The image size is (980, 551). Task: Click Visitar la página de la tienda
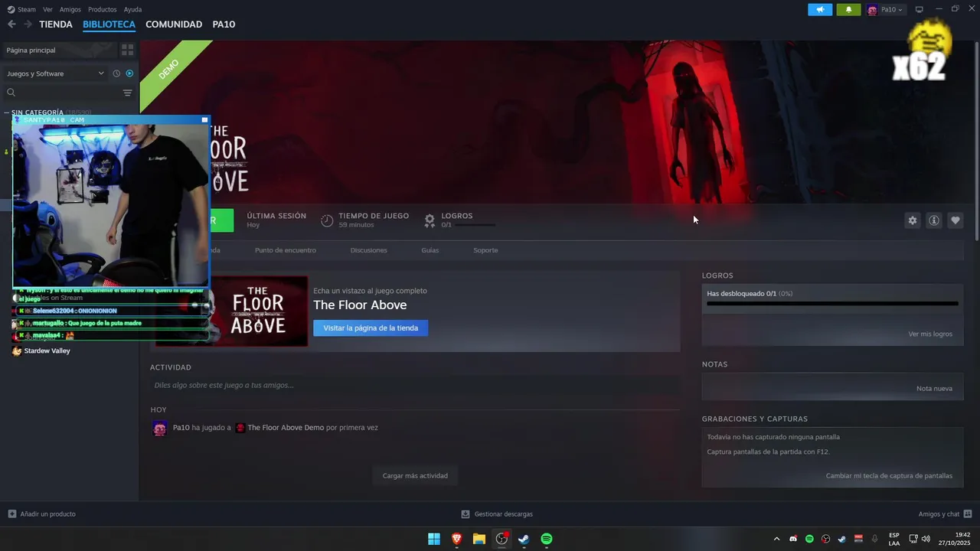tap(371, 328)
